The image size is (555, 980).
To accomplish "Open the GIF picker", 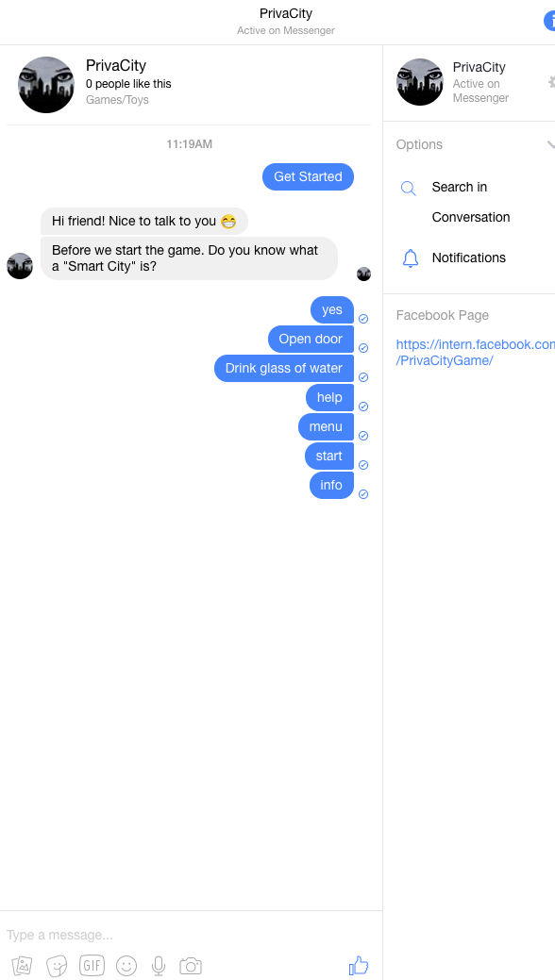I will [x=92, y=966].
